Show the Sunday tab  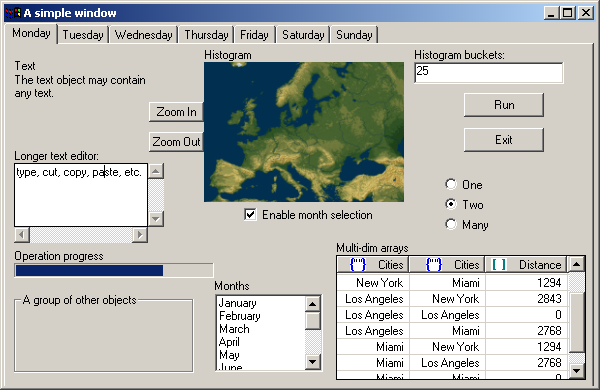(x=354, y=35)
